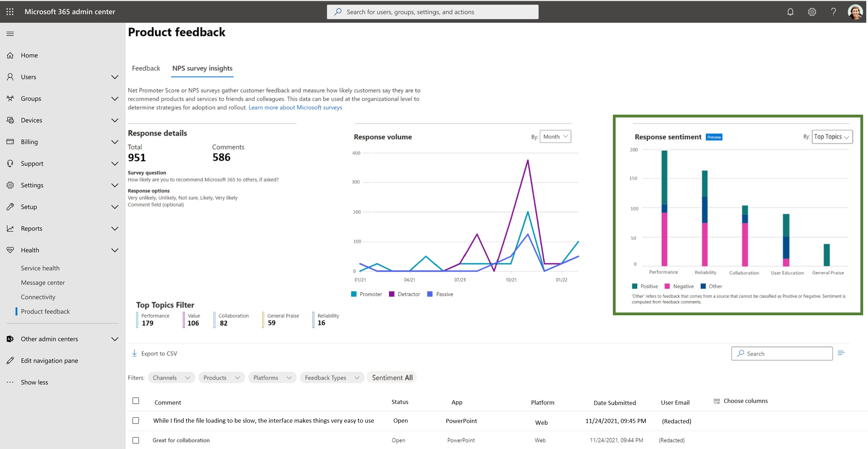
Task: Open the Top Topics sentiment dropdown
Action: [832, 137]
